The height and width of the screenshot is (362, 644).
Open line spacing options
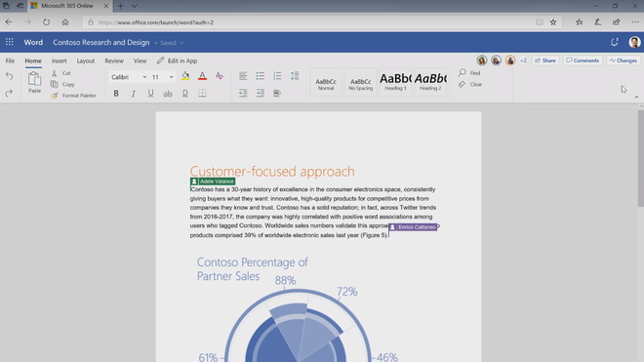tap(295, 76)
